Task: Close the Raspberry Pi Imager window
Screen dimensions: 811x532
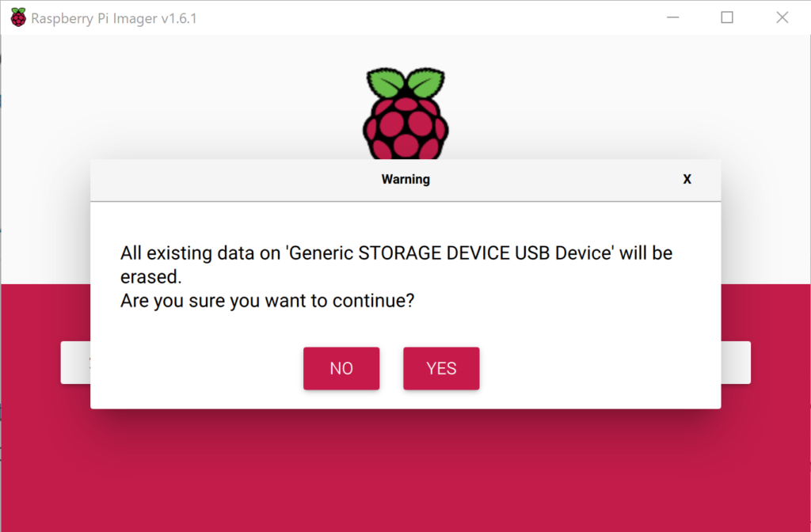Action: click(782, 17)
